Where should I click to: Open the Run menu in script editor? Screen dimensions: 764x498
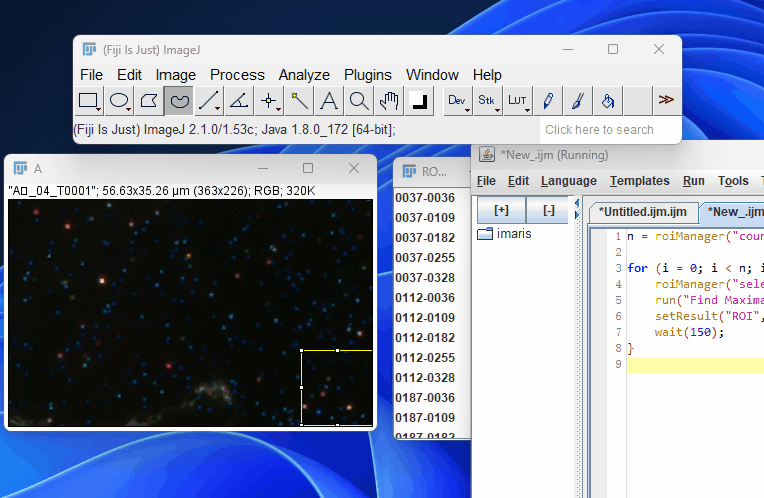(x=693, y=181)
